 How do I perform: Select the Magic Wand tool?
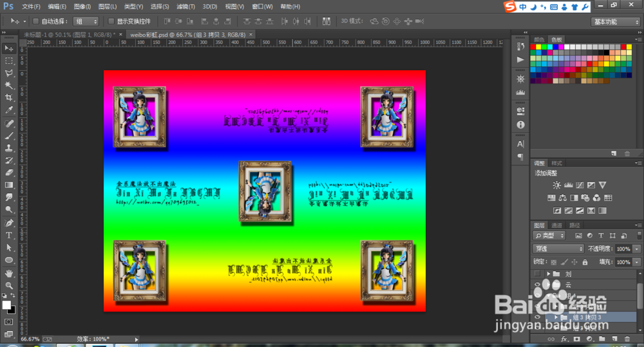click(x=8, y=86)
